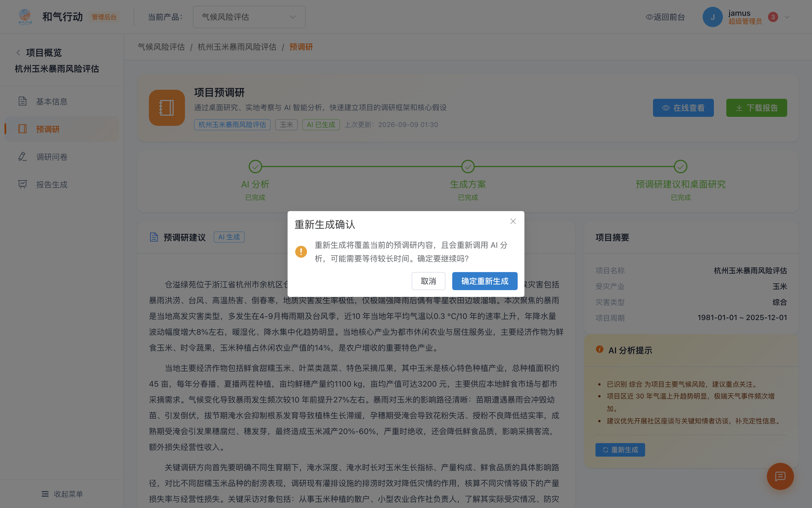The width and height of the screenshot is (812, 508).
Task: Click the 取消 button in dialog
Action: click(x=429, y=281)
